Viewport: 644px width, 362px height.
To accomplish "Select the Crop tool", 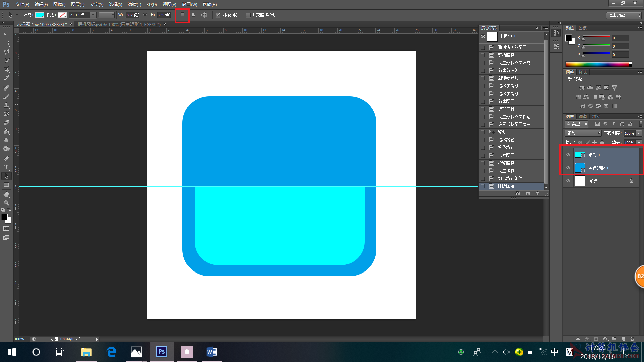I will [x=6, y=69].
